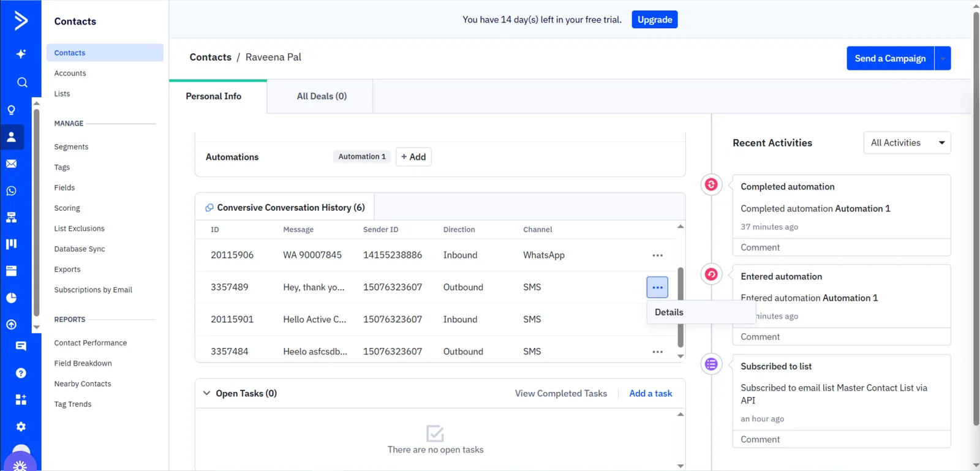Open the Deals pipeline board icon
This screenshot has height=471, width=980.
11,244
